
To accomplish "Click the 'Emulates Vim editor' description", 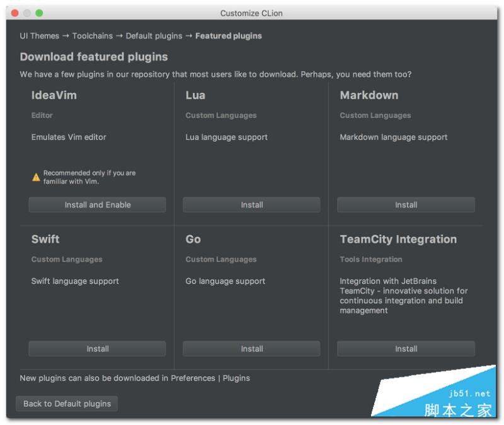I will 69,137.
